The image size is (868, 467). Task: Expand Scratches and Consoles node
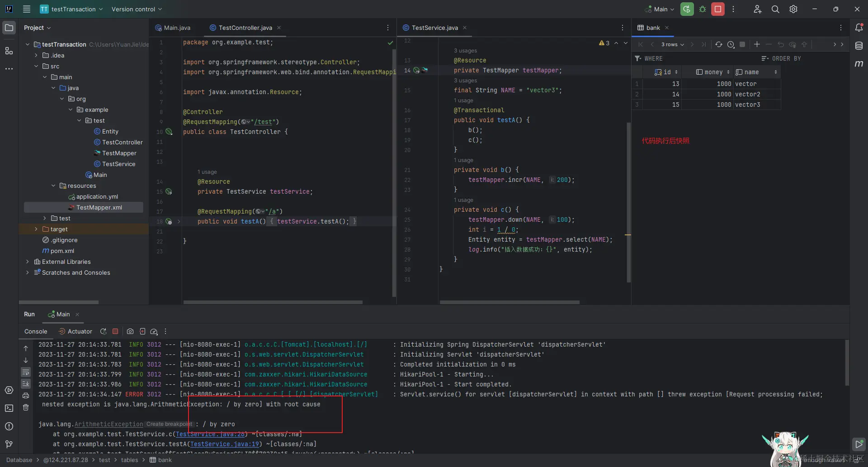point(28,272)
